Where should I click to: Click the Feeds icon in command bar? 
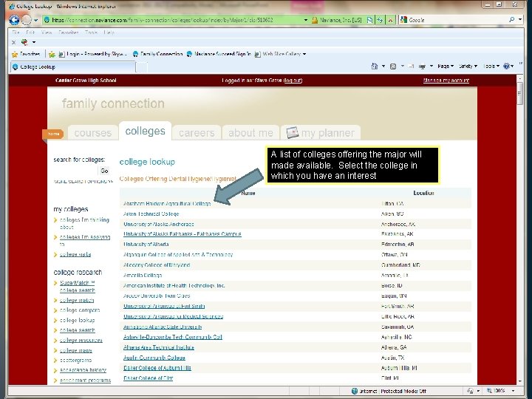pyautogui.click(x=393, y=66)
